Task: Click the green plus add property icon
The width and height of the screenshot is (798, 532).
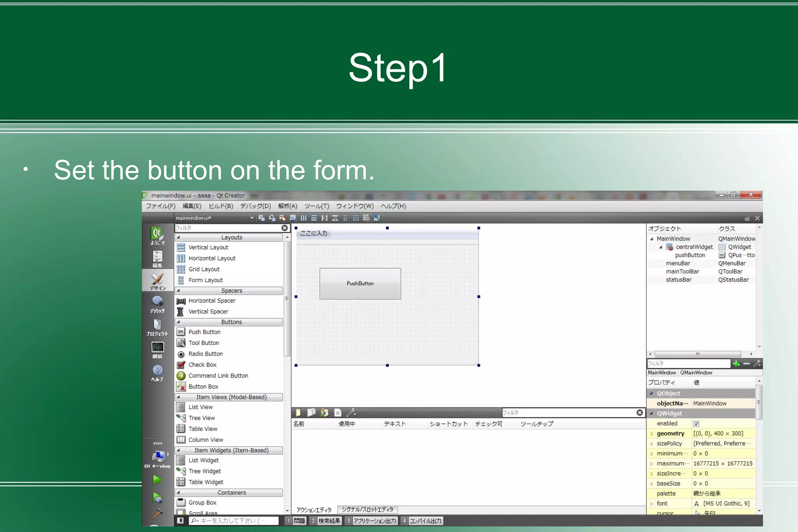Action: [736, 364]
